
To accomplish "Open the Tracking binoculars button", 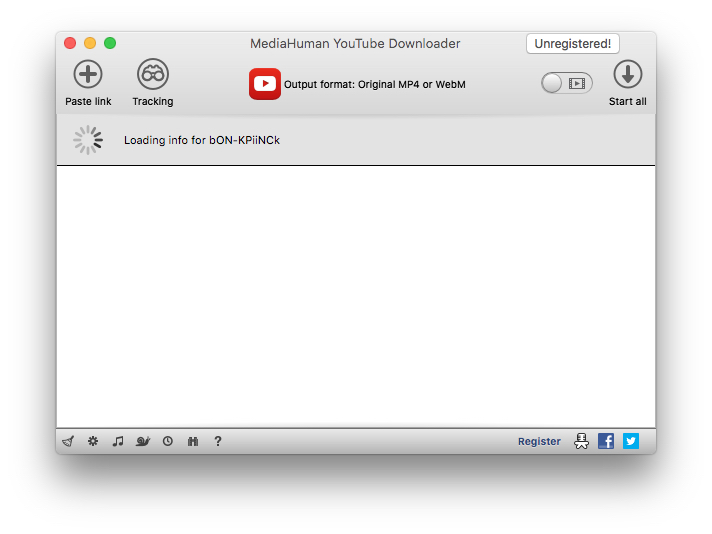I will [x=153, y=74].
